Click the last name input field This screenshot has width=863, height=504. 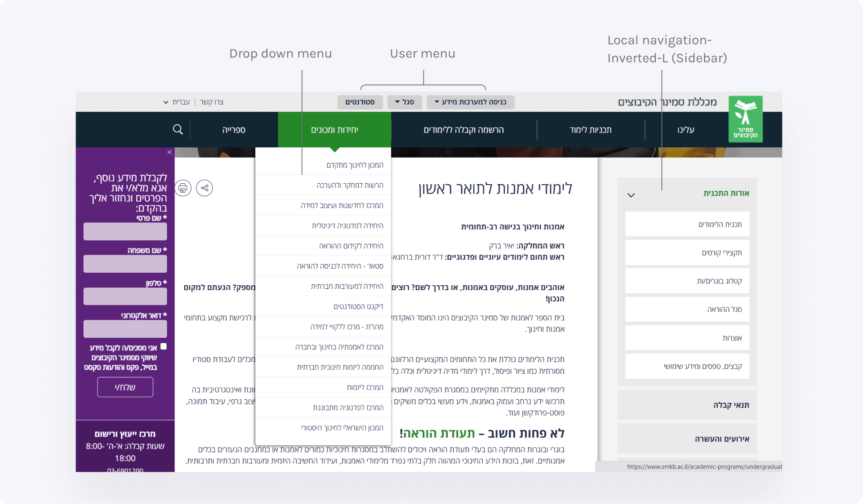(125, 264)
